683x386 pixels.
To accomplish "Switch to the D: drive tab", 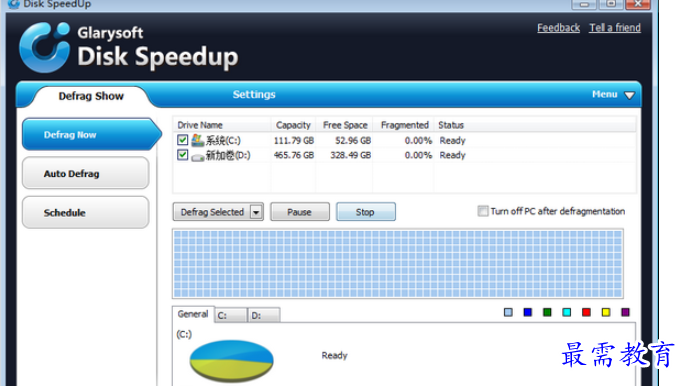I will (x=264, y=315).
